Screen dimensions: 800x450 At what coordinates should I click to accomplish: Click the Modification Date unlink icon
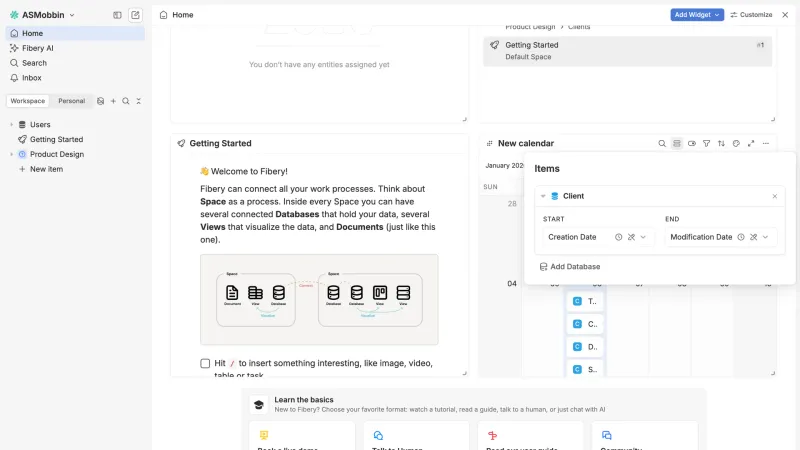(754, 237)
